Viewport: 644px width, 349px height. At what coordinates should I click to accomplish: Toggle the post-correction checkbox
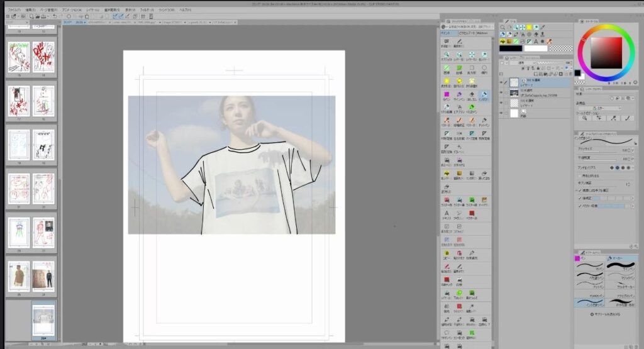pos(580,198)
